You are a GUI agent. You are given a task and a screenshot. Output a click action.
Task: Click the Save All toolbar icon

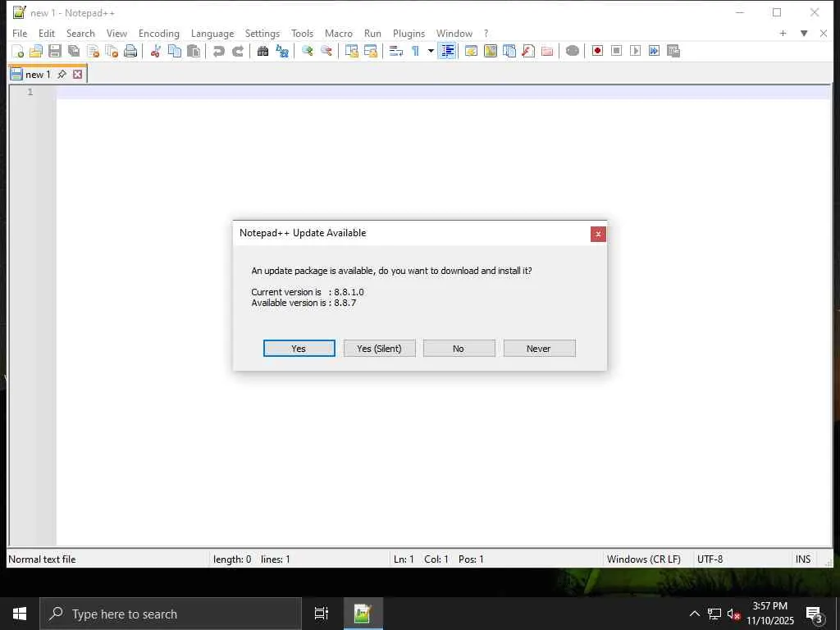(x=74, y=51)
